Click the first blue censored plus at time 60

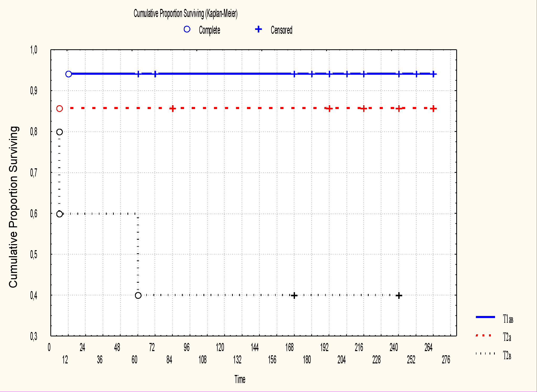coord(138,74)
